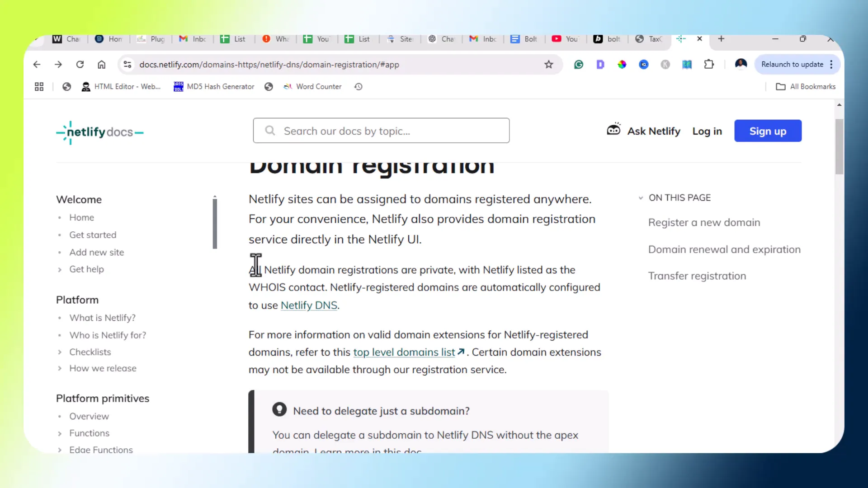Image resolution: width=868 pixels, height=488 pixels.
Task: Click the search magnifier icon
Action: tap(270, 131)
